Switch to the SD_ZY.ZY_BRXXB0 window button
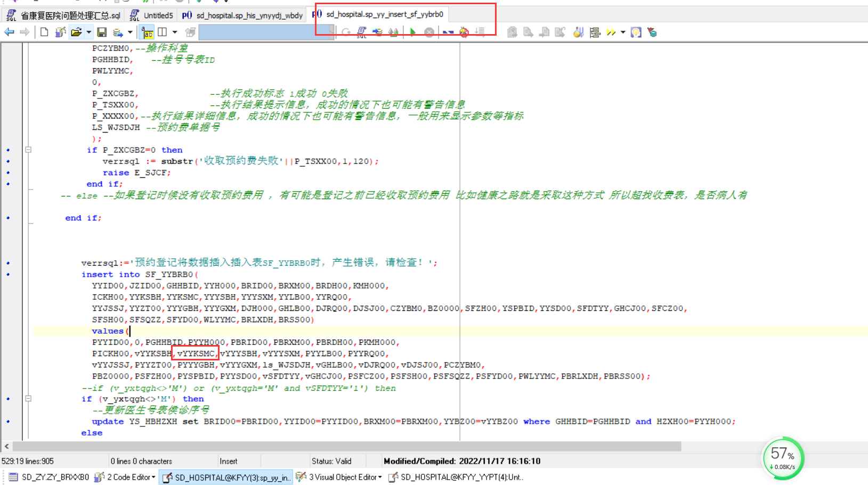This screenshot has height=485, width=868. [x=49, y=477]
